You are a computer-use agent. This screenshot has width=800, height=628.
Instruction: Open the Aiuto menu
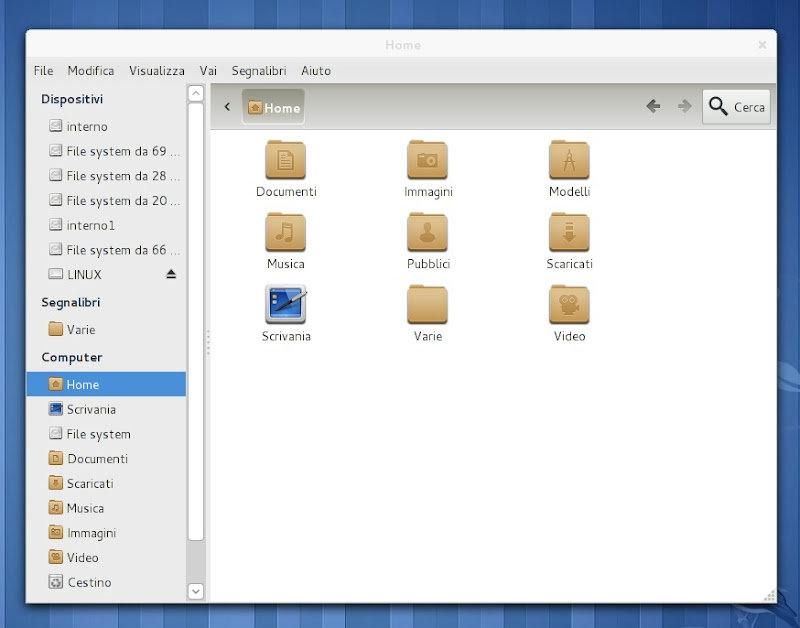[x=316, y=70]
